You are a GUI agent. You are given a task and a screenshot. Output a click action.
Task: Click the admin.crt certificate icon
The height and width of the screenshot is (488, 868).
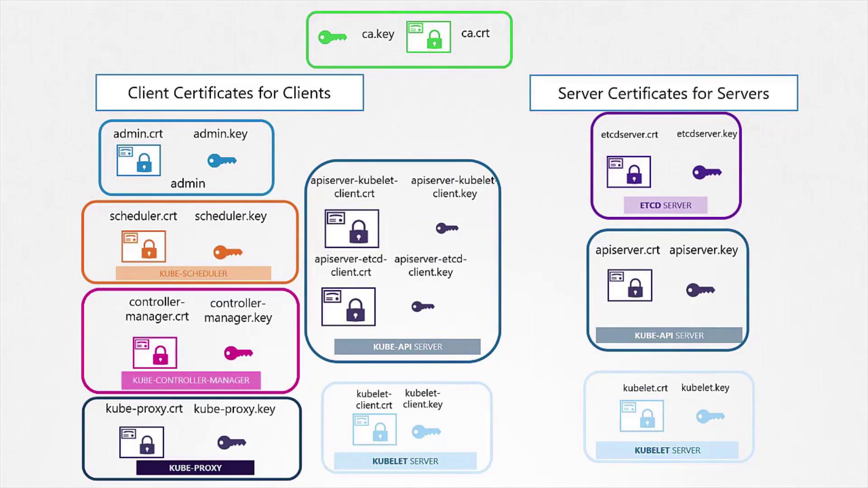138,160
